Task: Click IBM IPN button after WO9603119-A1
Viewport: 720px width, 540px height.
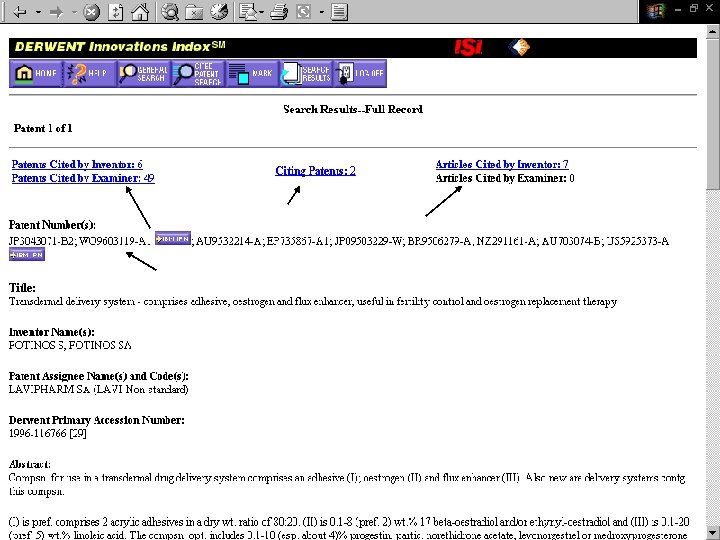Action: tap(173, 238)
